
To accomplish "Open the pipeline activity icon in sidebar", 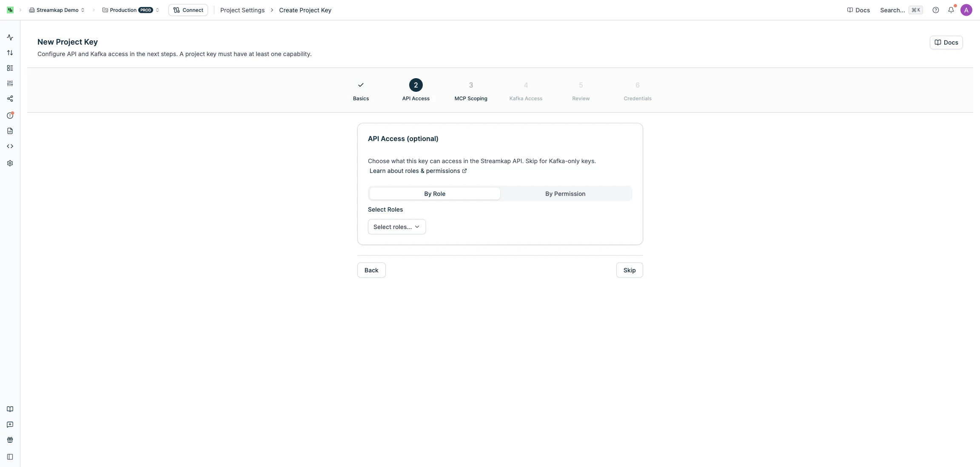I will coord(10,37).
